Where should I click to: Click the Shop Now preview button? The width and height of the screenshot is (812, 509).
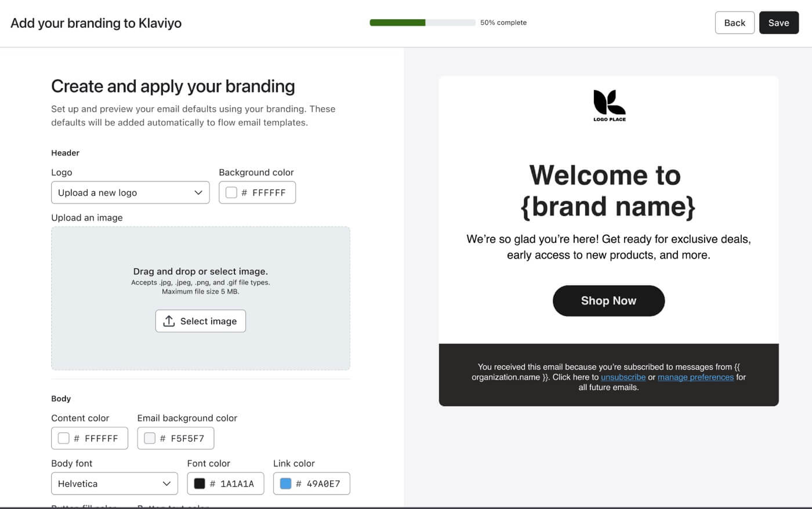click(x=608, y=300)
